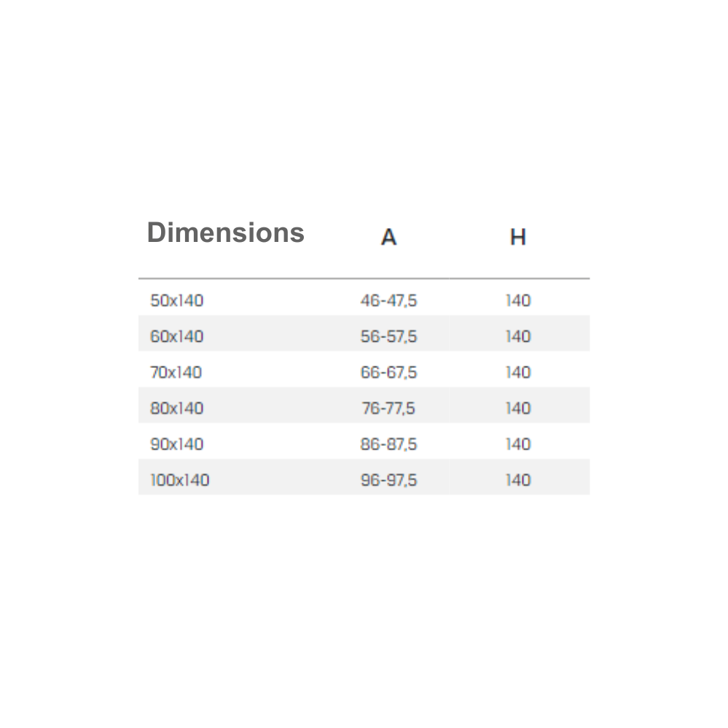Click the 70x140 dimension cell
728x728 pixels.
176,372
